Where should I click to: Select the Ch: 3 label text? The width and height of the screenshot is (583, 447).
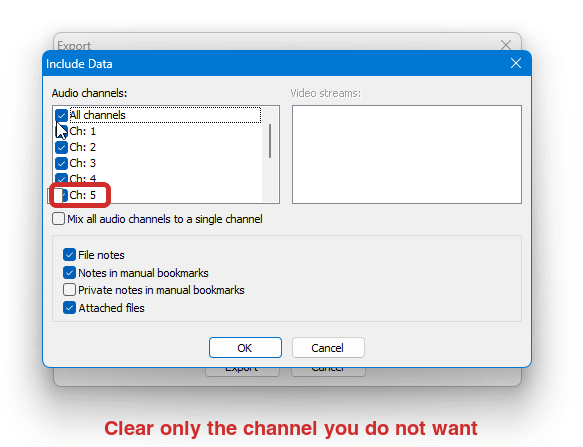coord(83,163)
